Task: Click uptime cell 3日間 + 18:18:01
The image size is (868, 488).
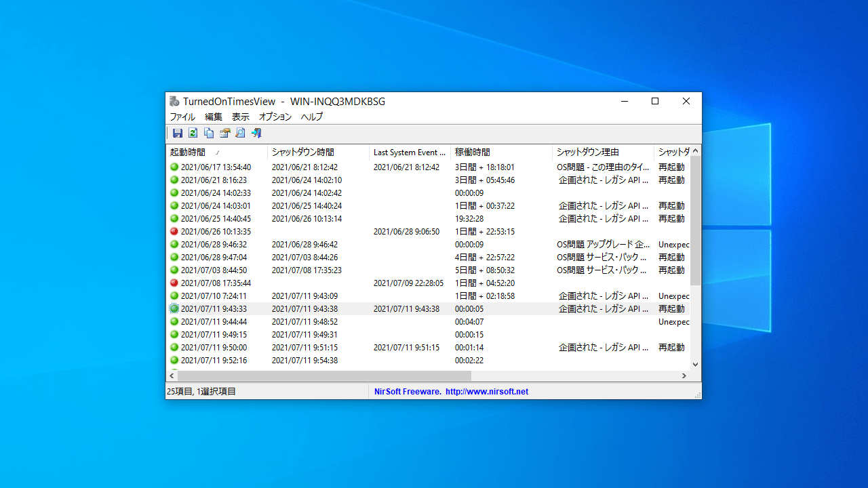Action: point(485,167)
